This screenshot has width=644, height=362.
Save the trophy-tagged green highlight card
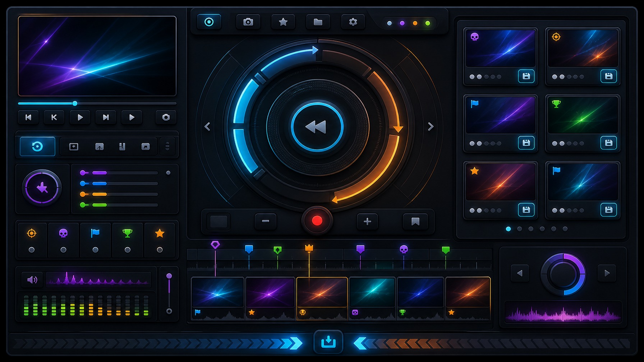tap(608, 143)
